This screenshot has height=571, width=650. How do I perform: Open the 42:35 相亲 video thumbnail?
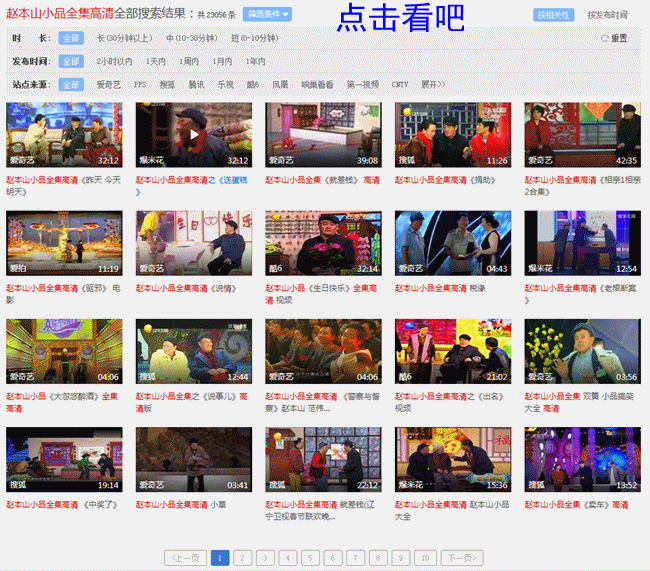[x=582, y=134]
